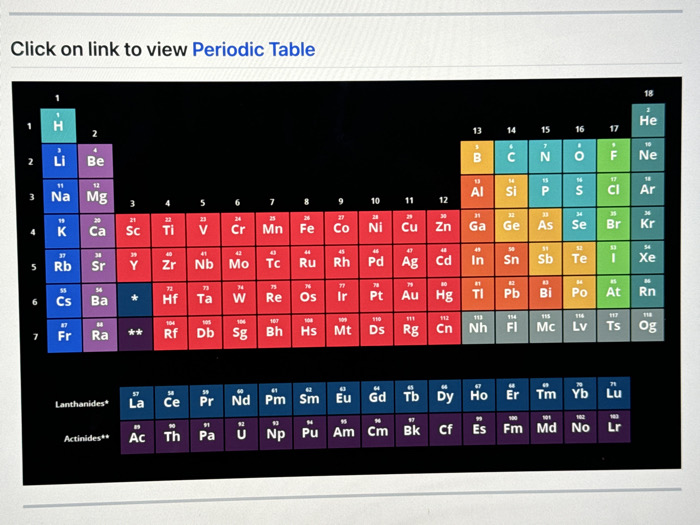This screenshot has width=700, height=525.
Task: Click the Potassium (K) cell
Action: pyautogui.click(x=62, y=231)
